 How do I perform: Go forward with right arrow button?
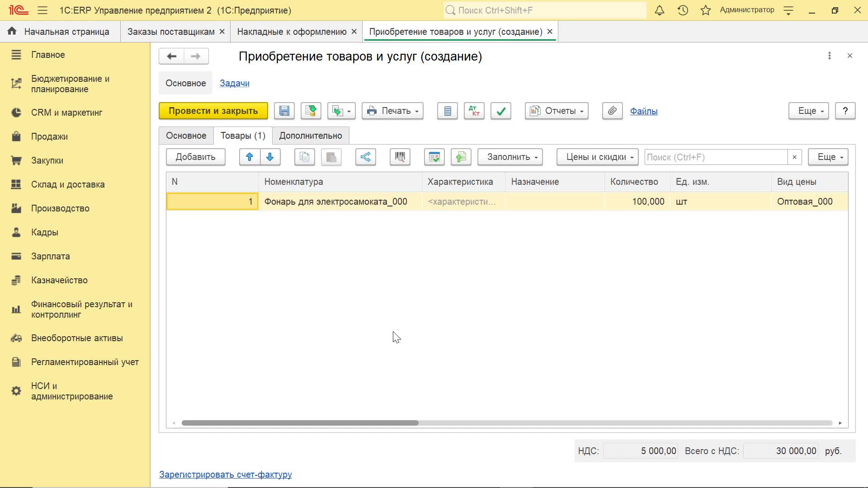point(196,56)
